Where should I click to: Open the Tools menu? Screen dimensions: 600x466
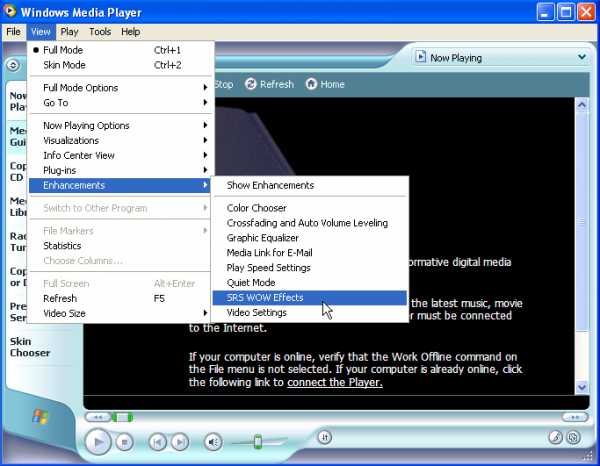pos(100,32)
